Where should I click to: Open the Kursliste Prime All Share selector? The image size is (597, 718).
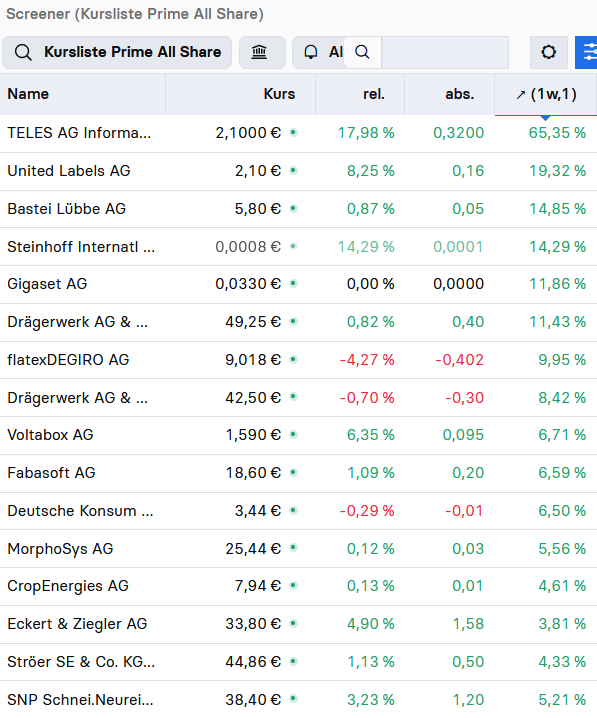(x=117, y=52)
